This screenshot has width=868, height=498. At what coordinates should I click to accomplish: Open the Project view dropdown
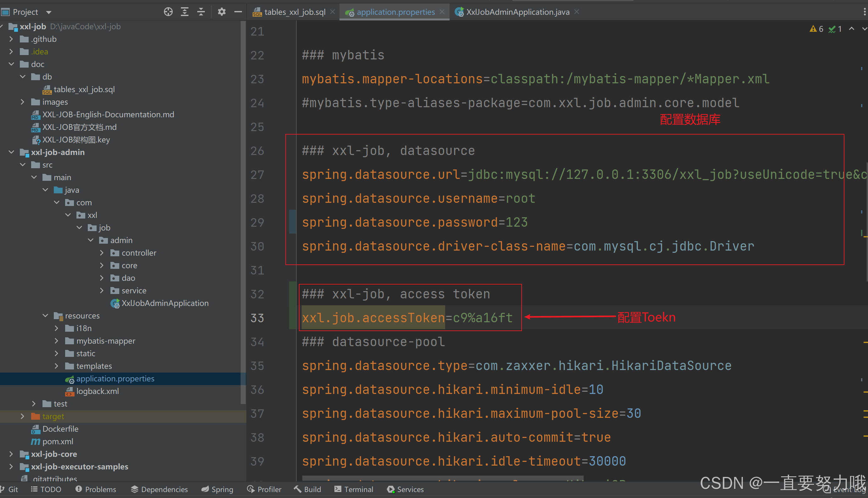point(48,12)
